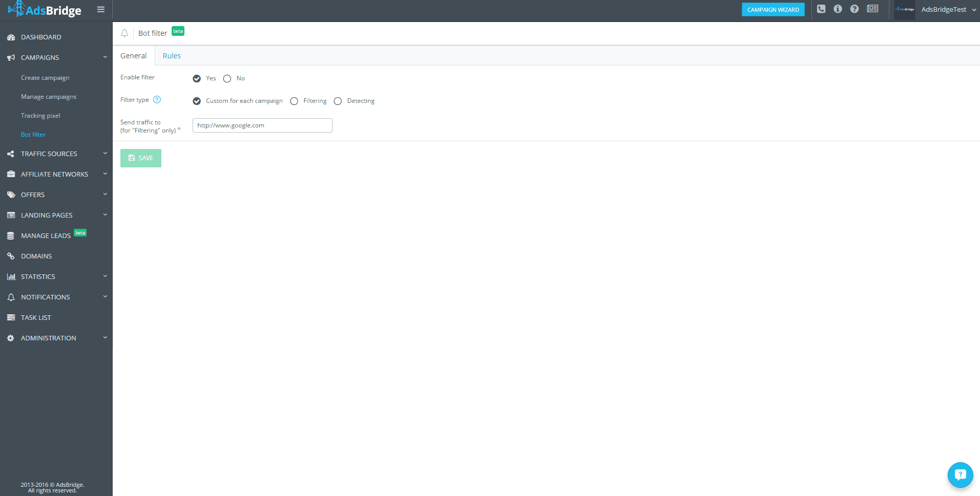Click the Manage Leads database icon
This screenshot has width=980, height=496.
point(11,236)
